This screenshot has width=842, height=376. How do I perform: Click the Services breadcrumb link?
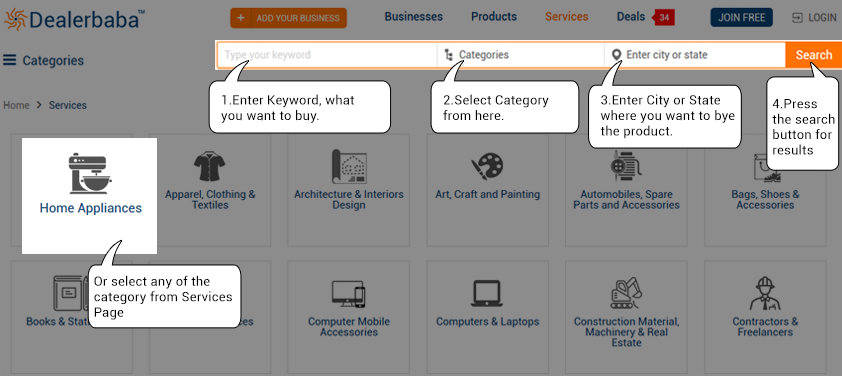68,105
